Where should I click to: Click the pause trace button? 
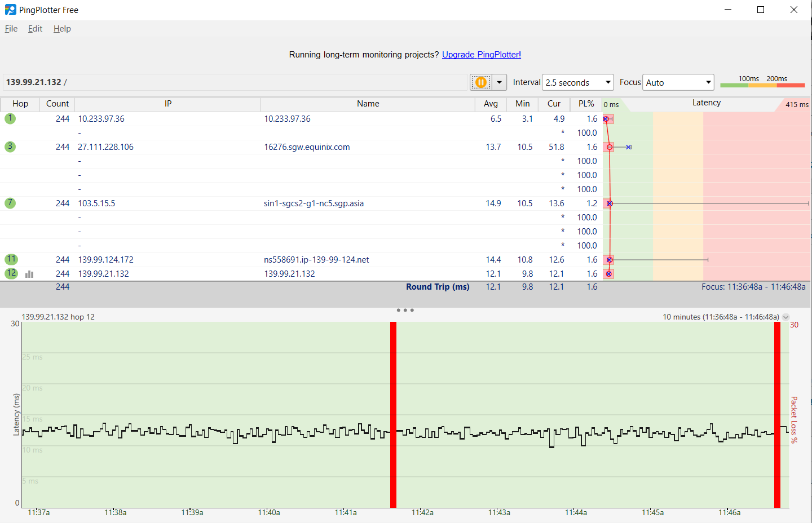point(481,82)
